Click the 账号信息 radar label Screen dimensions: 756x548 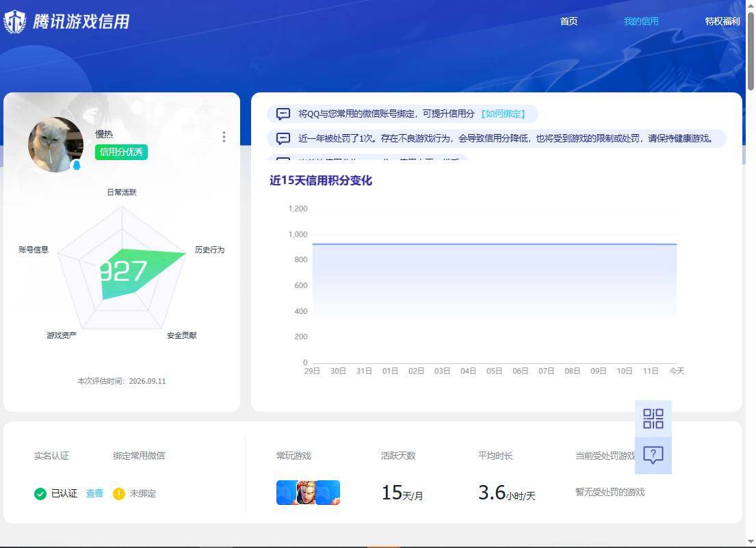pyautogui.click(x=34, y=250)
